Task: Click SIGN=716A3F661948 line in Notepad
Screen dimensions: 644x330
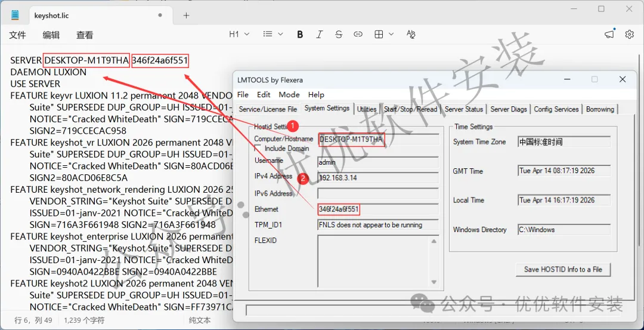Action: [123, 225]
